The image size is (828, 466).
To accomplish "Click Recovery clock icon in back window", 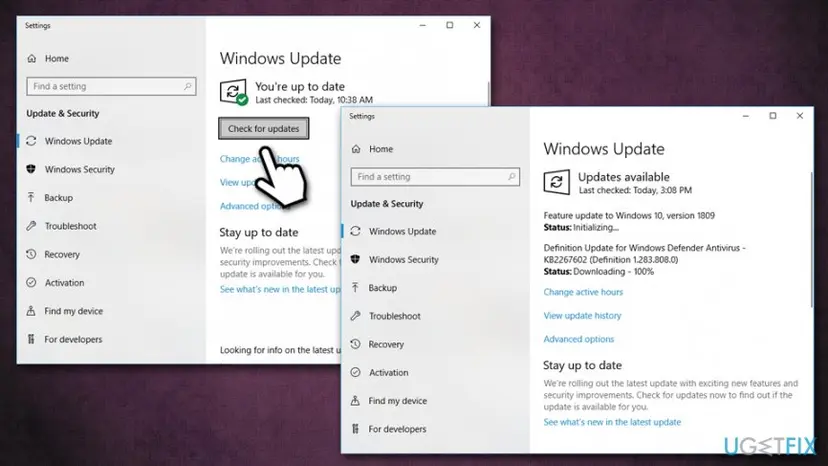I will (31, 254).
